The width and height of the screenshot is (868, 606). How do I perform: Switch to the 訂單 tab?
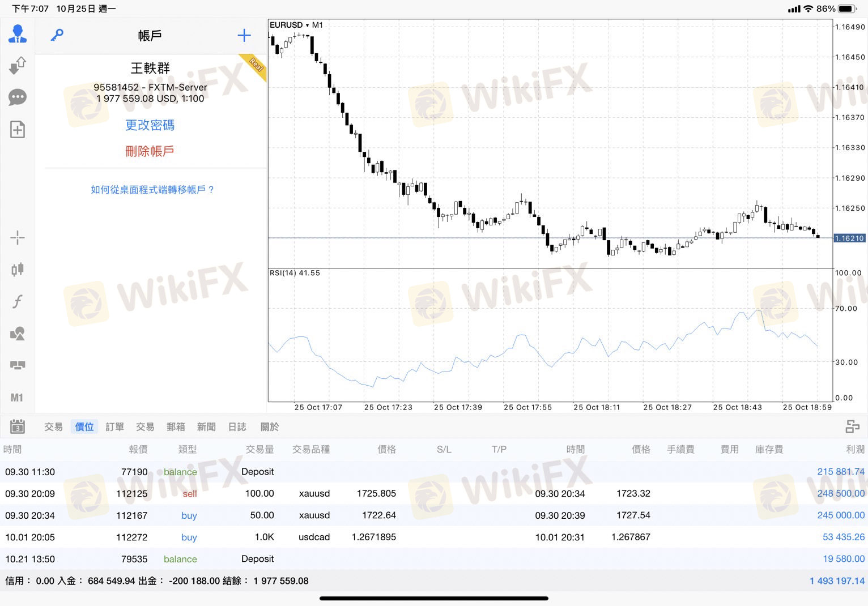pyautogui.click(x=115, y=427)
